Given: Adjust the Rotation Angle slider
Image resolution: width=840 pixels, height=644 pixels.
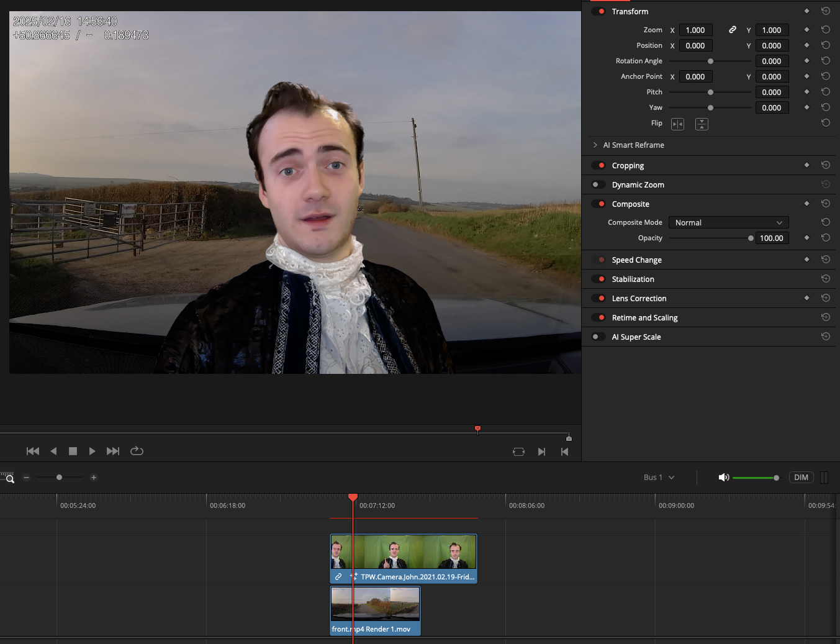Looking at the screenshot, I should click(710, 61).
